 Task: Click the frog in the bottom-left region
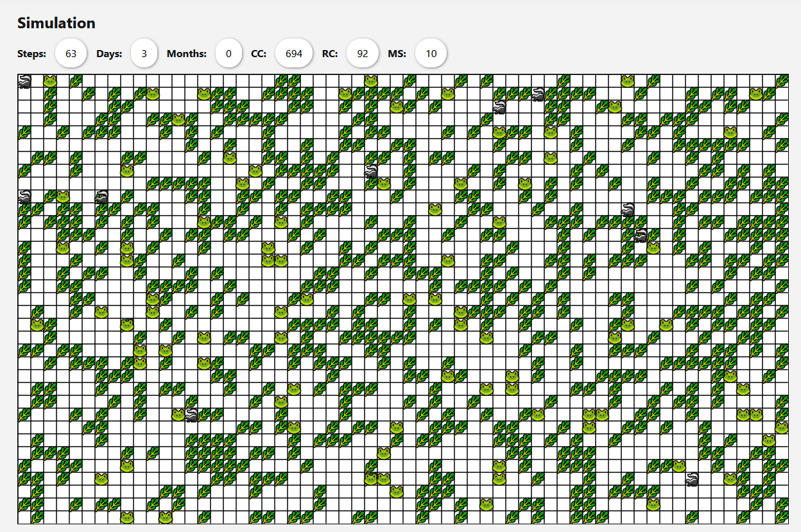(101, 478)
